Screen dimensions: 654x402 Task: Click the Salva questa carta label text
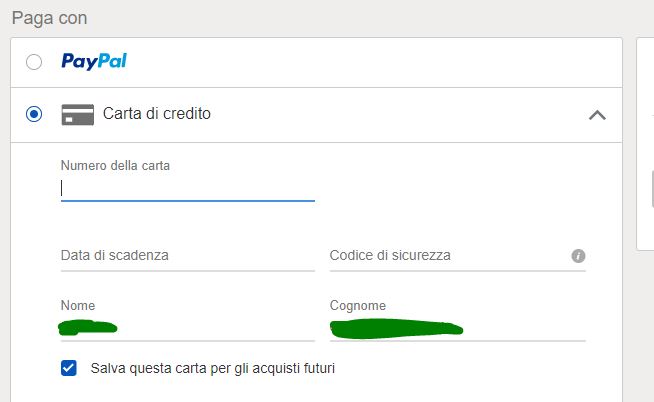(212, 368)
